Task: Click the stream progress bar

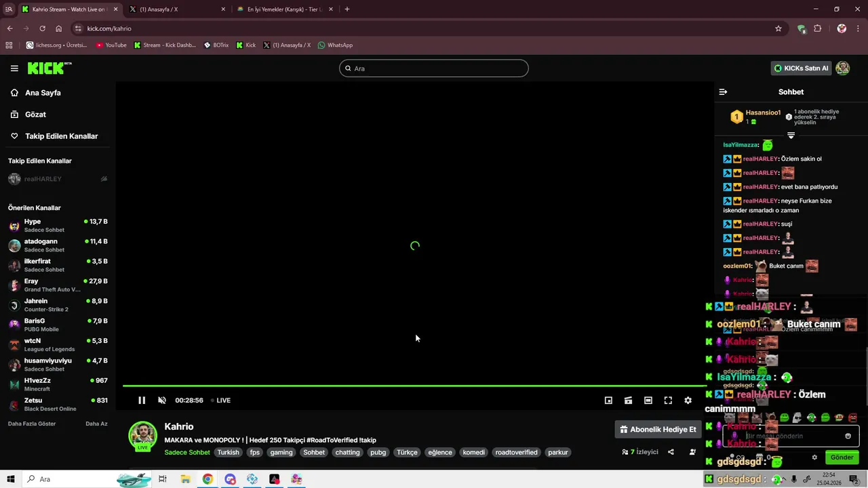Action: click(x=414, y=386)
